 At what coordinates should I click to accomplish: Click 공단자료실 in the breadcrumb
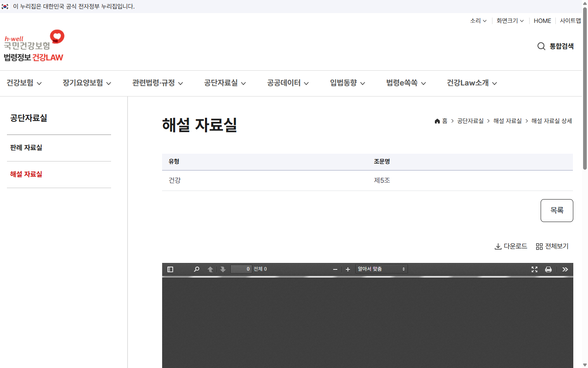pos(470,121)
